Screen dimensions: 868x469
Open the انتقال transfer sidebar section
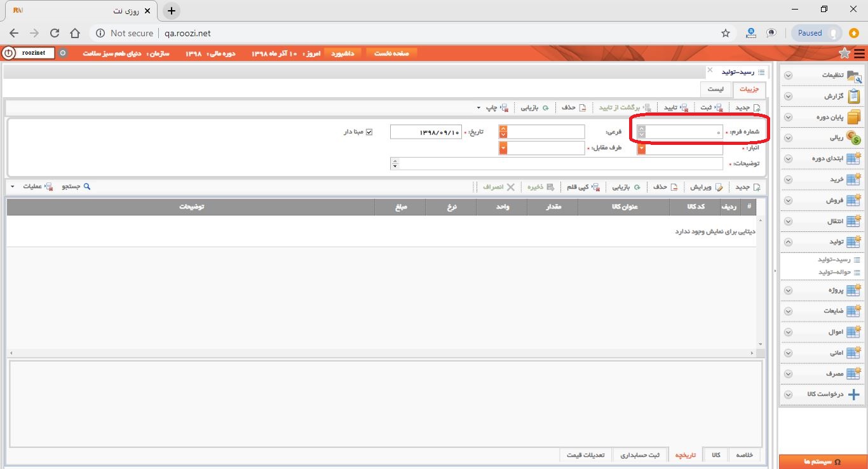tap(822, 221)
